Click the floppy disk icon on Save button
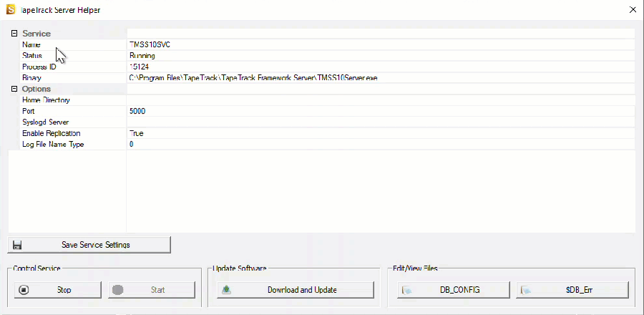644x315 pixels. (17, 245)
